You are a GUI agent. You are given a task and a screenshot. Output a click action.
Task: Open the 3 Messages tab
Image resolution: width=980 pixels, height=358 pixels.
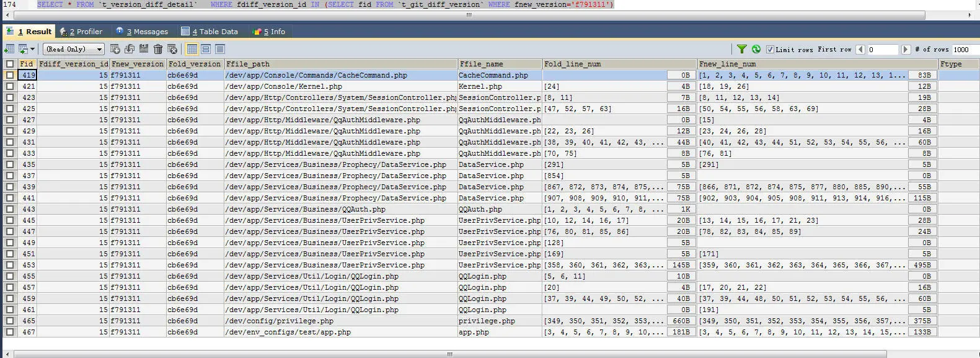(142, 32)
